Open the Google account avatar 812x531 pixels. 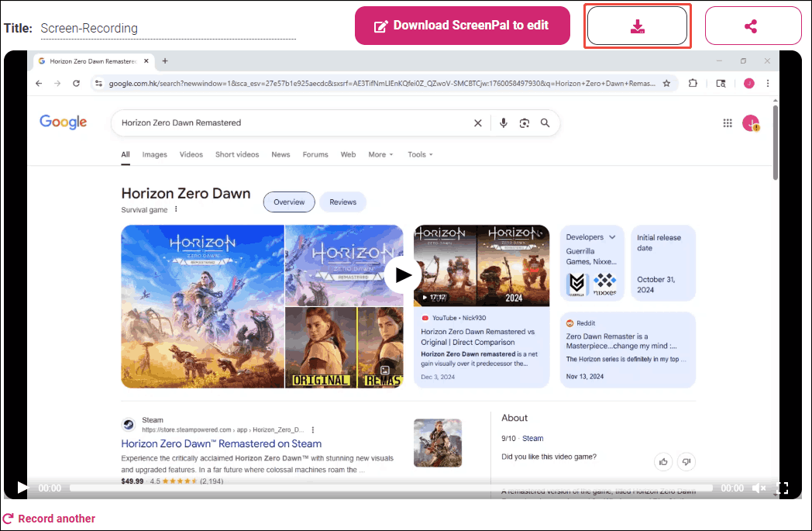tap(750, 122)
